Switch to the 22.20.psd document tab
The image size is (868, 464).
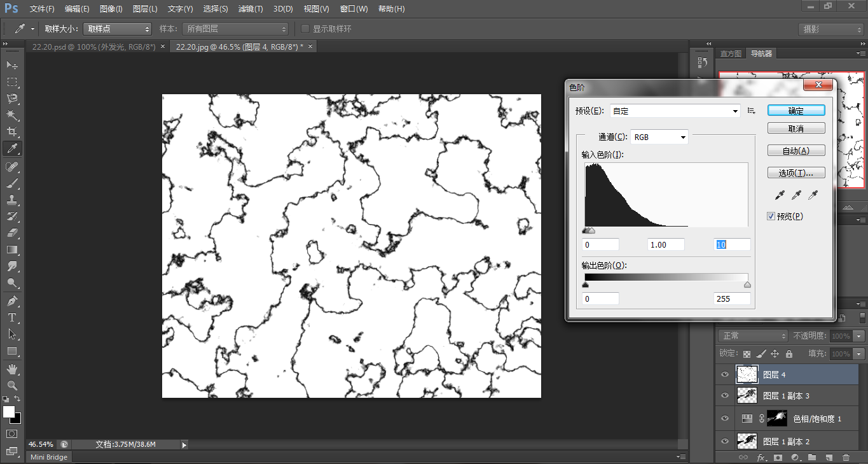[x=94, y=46]
